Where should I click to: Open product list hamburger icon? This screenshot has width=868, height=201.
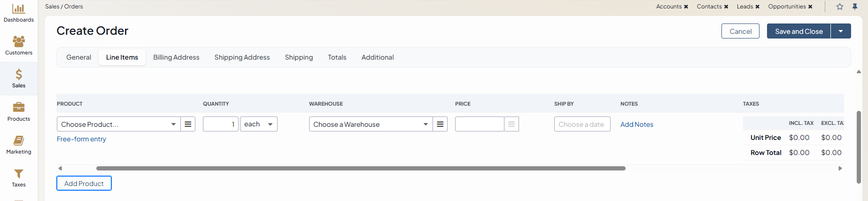coord(188,124)
